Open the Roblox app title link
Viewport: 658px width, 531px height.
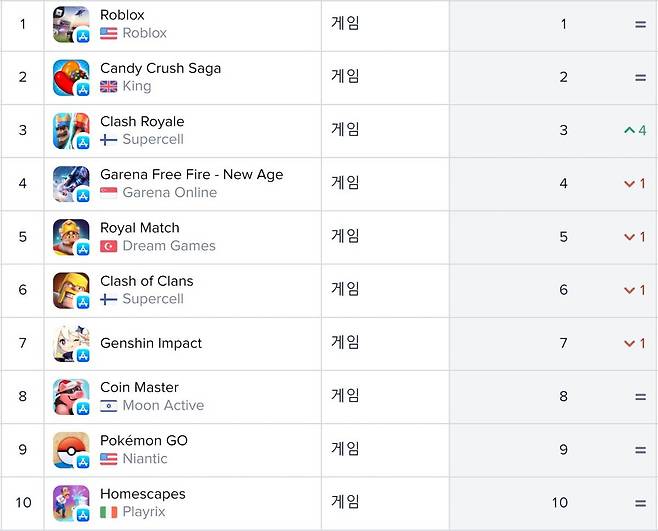click(122, 15)
